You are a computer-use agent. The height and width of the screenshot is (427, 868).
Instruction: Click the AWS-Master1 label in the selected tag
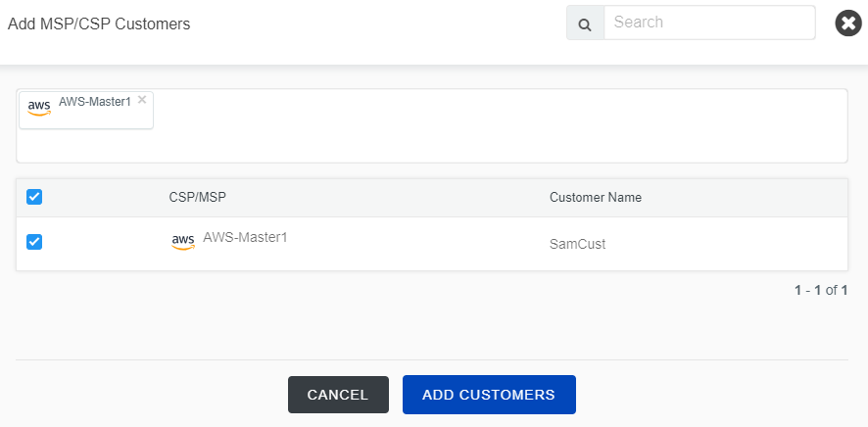pyautogui.click(x=94, y=101)
